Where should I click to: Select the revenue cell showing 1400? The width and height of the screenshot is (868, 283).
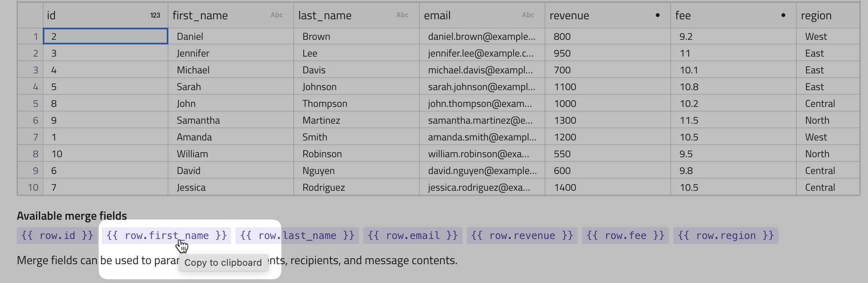607,187
